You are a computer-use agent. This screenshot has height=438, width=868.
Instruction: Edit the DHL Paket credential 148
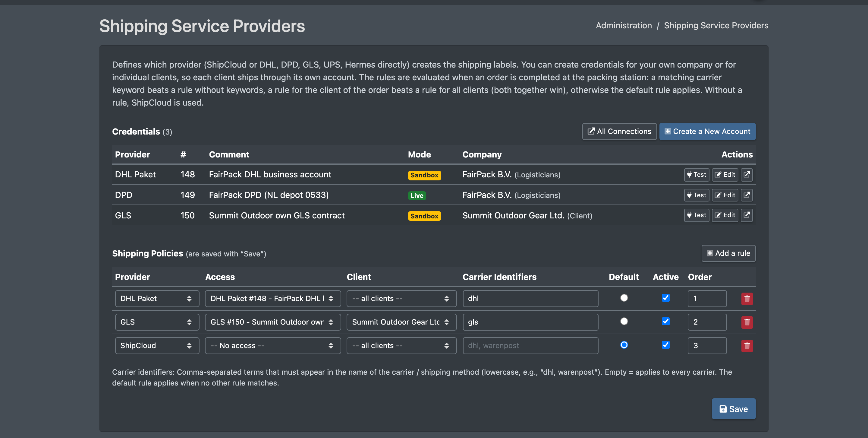coord(725,175)
